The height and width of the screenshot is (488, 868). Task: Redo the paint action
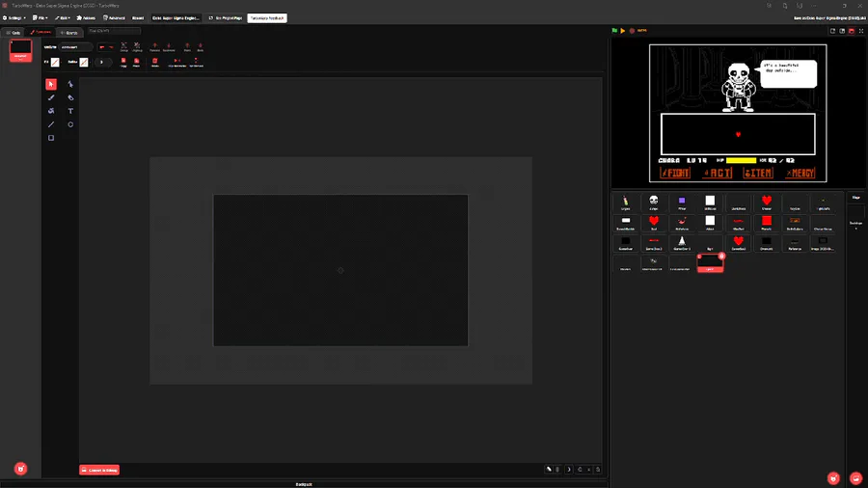click(111, 47)
